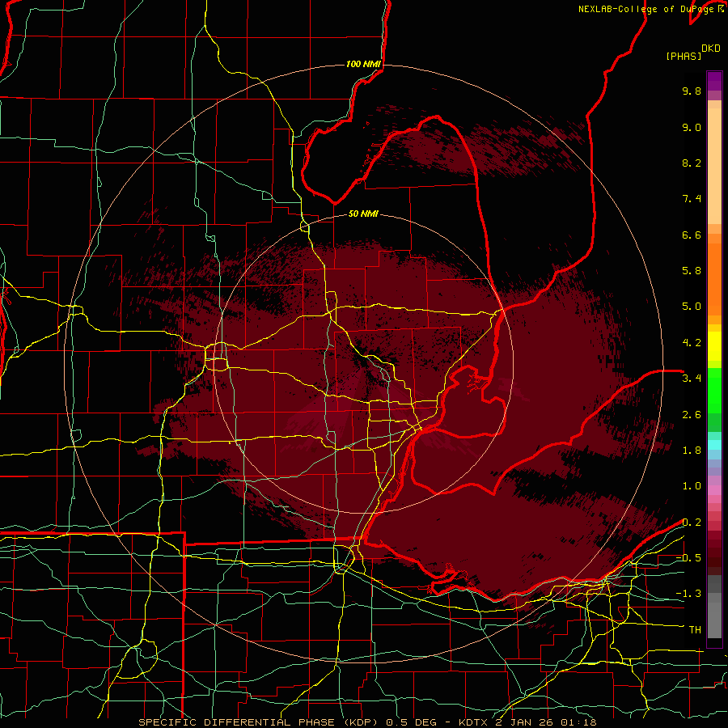Click the TH threshold label

(x=695, y=630)
